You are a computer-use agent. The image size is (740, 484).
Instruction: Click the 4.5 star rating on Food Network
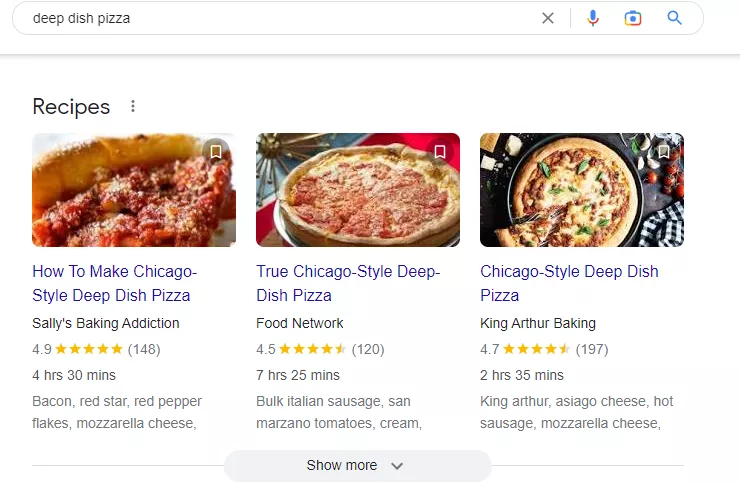coord(320,350)
